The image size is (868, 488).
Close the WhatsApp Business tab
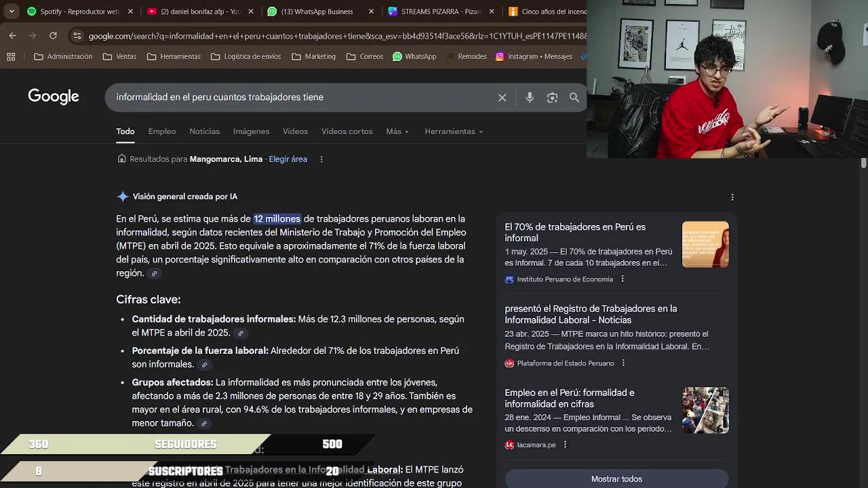tap(371, 12)
